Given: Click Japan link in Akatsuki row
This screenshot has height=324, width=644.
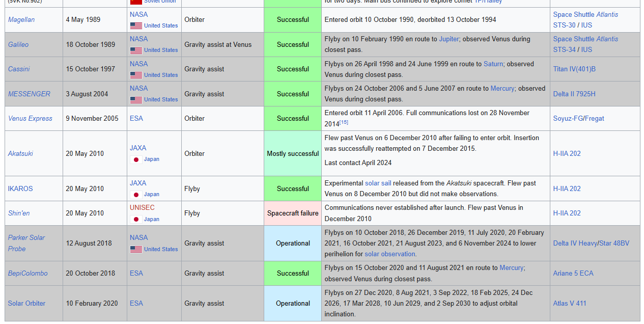Looking at the screenshot, I should (152, 159).
